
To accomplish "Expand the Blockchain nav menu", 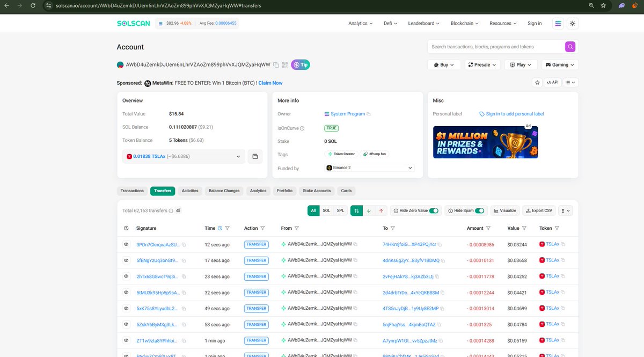I will [464, 24].
